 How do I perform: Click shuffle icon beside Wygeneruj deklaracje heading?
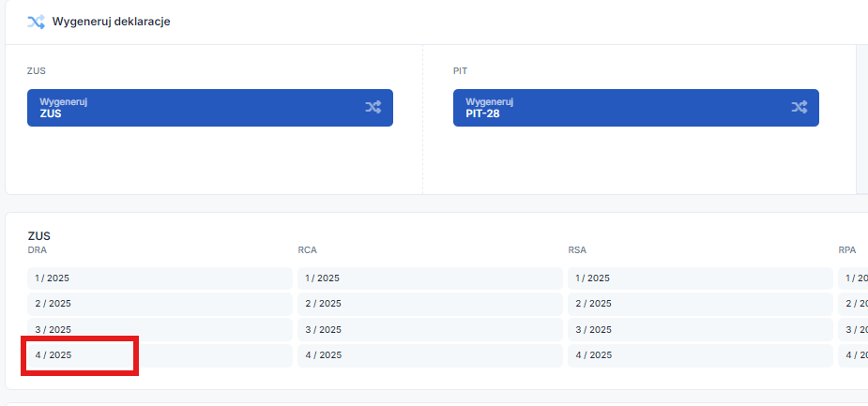point(36,23)
